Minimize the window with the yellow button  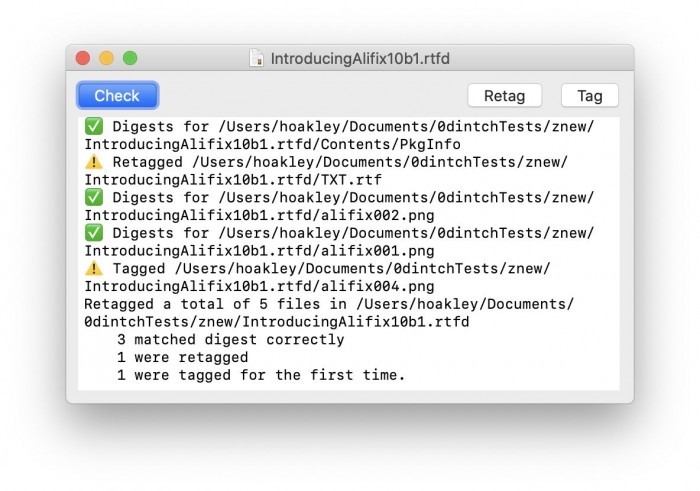[x=106, y=59]
